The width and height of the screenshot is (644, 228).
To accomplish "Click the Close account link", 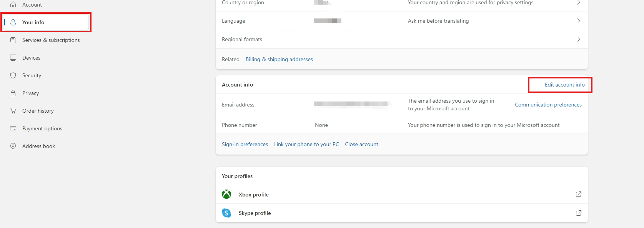I will tap(361, 144).
